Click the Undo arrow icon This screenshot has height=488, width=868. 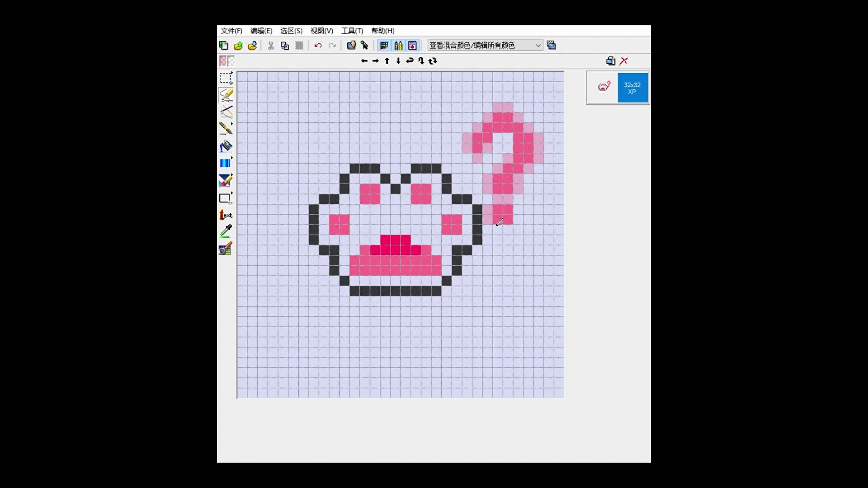pyautogui.click(x=318, y=46)
